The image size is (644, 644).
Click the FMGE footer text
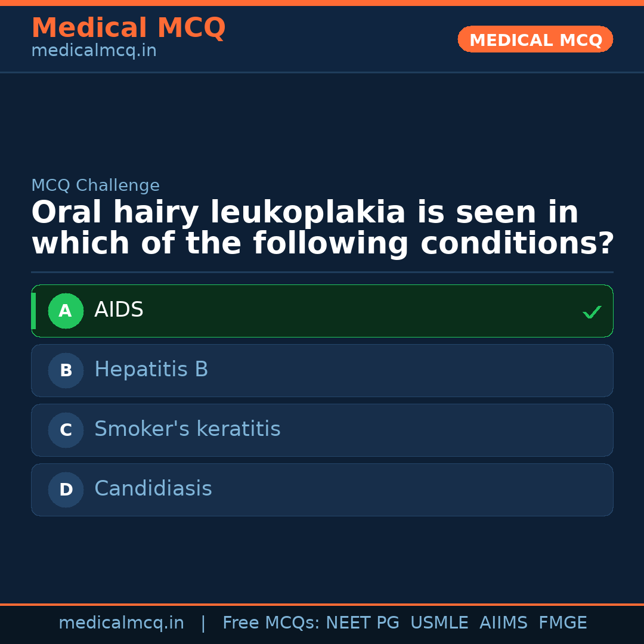[562, 623]
